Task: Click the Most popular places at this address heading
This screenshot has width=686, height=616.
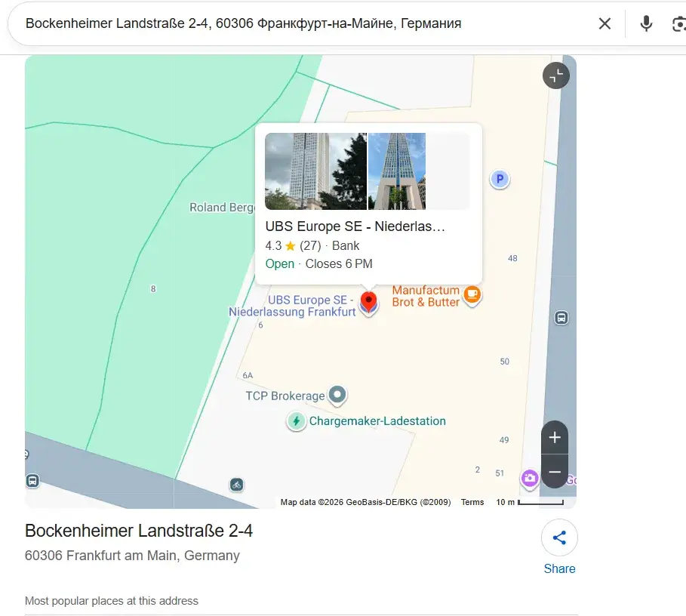Action: (112, 601)
